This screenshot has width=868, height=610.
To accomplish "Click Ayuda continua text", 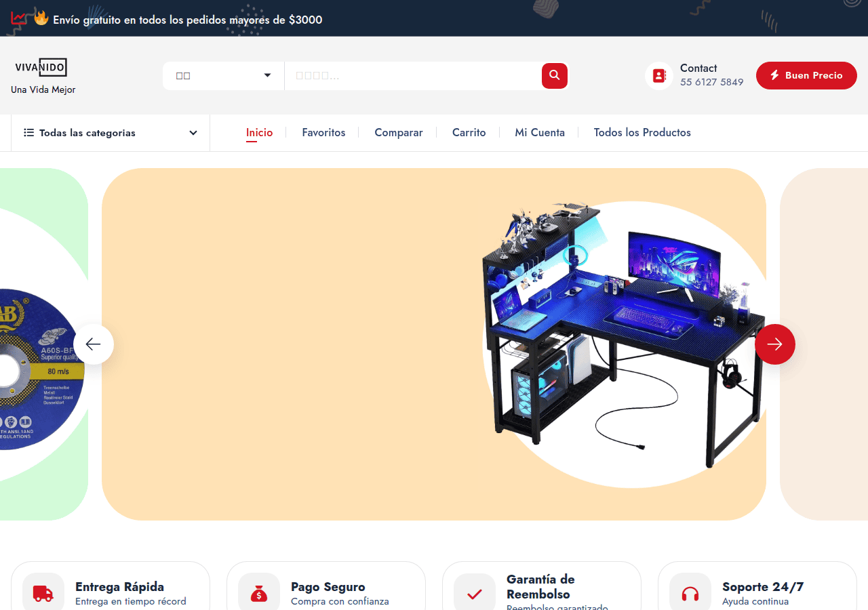I will point(755,601).
